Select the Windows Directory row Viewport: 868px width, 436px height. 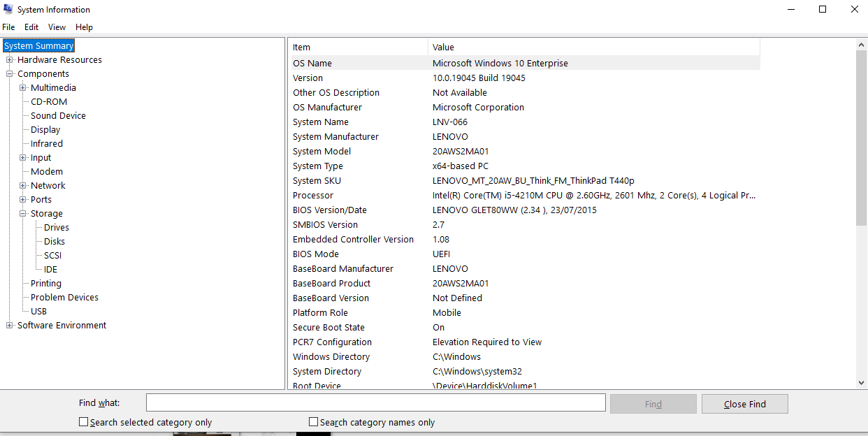point(524,356)
